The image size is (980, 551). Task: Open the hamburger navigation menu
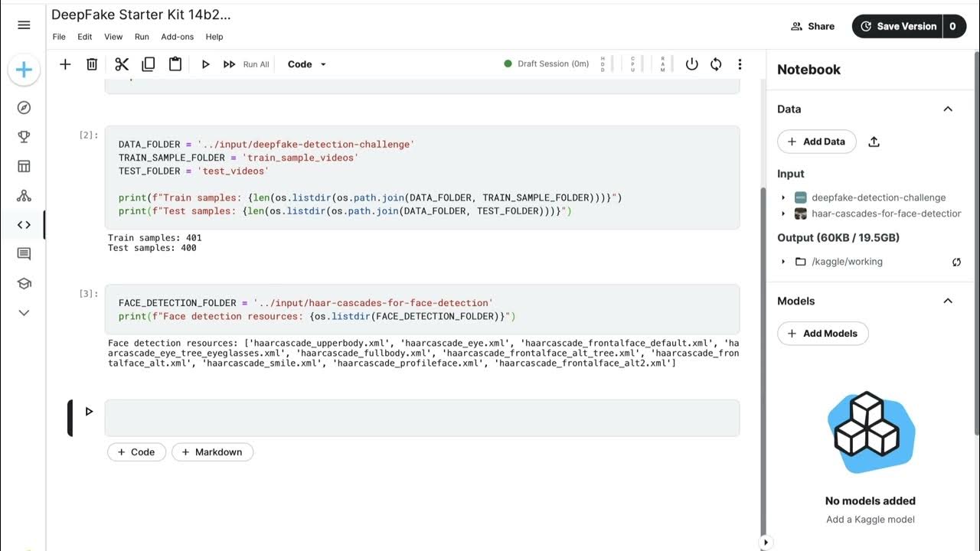[x=24, y=25]
